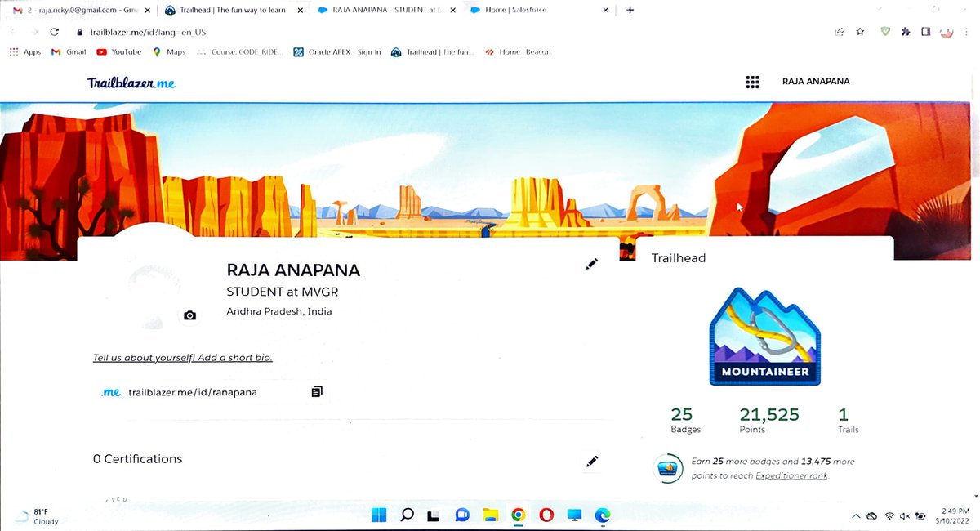The width and height of the screenshot is (980, 531).
Task: Click the 25 Badges count
Action: (x=685, y=420)
